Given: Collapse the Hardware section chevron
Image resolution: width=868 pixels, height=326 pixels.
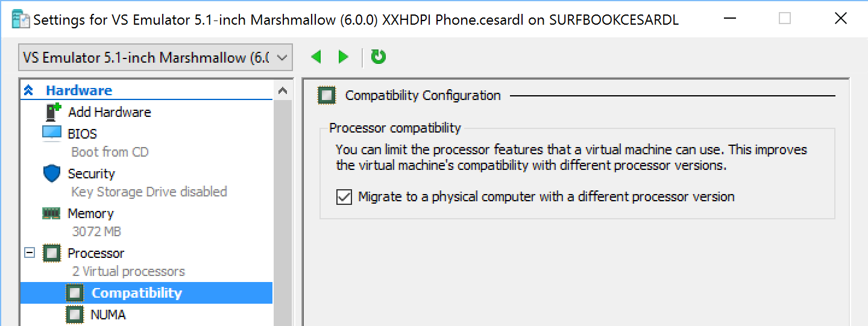Looking at the screenshot, I should 29,91.
